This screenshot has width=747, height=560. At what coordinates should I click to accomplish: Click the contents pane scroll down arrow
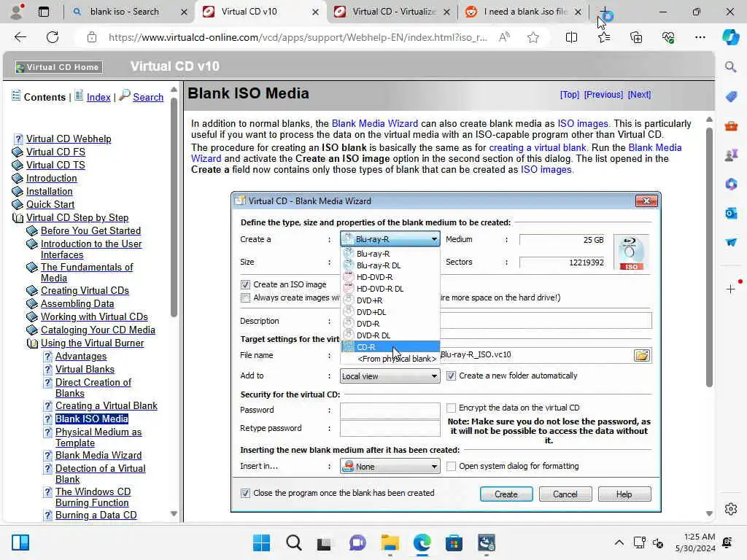point(174,514)
